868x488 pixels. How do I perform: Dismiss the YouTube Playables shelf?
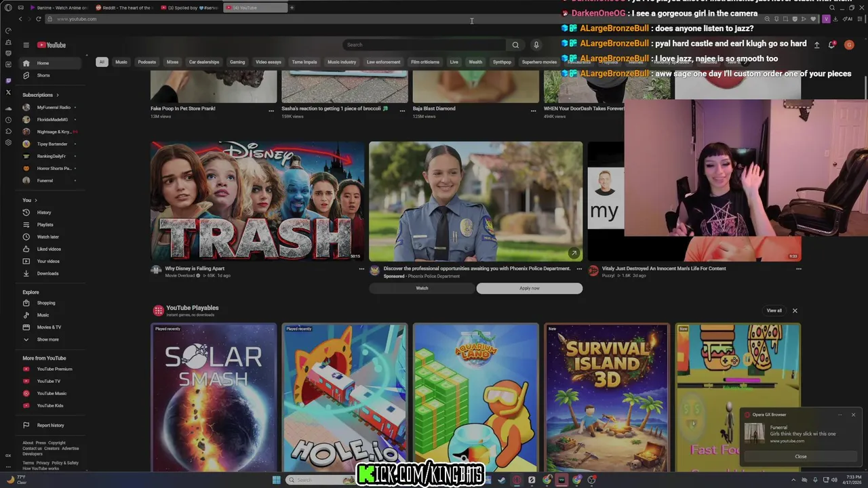point(795,310)
